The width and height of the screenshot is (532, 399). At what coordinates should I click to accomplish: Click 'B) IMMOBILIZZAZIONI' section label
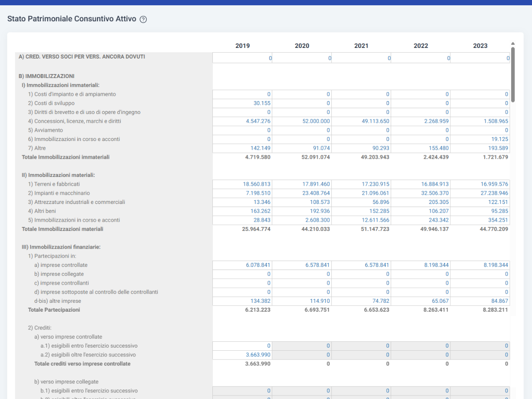click(x=47, y=76)
